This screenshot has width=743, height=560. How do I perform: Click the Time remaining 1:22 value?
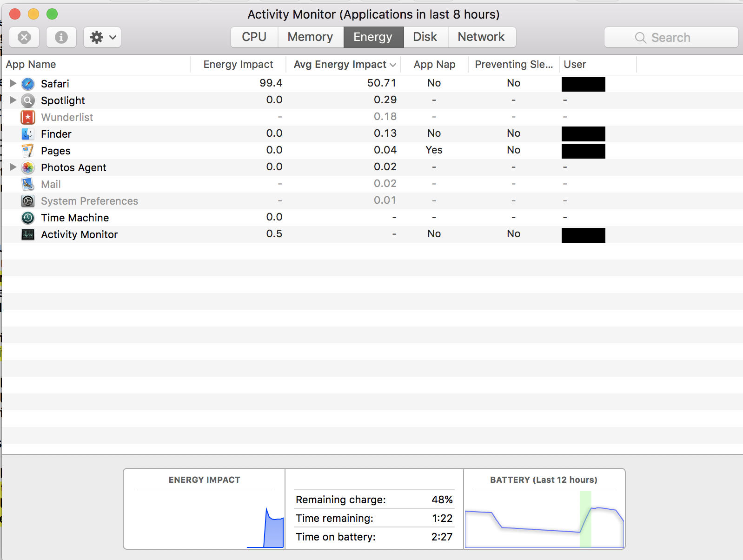tap(442, 518)
